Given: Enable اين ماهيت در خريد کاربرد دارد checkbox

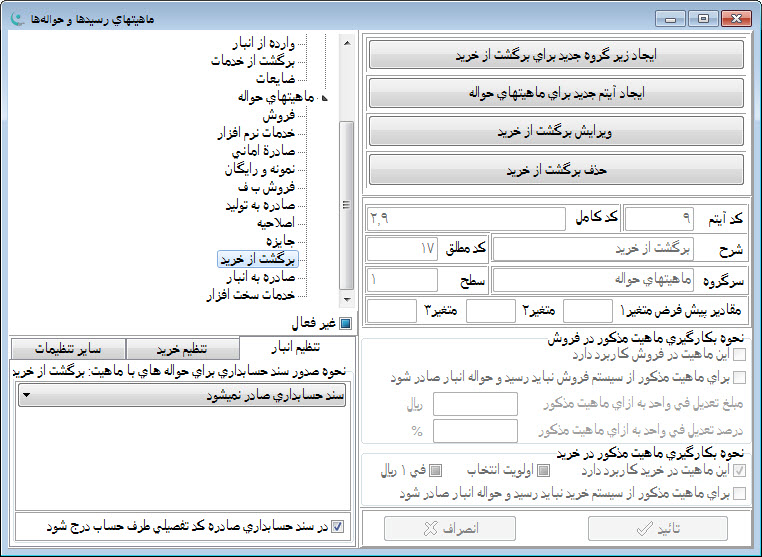Looking at the screenshot, I should (x=739, y=470).
